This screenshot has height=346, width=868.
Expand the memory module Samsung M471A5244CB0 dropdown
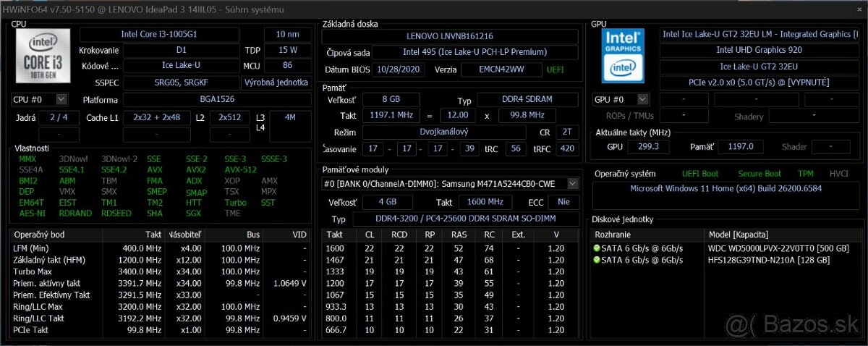coord(573,184)
